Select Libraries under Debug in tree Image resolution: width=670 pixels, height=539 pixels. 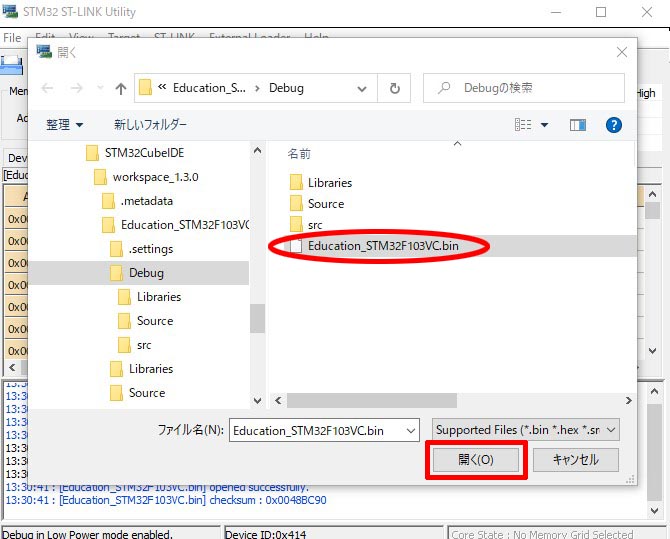(150, 297)
